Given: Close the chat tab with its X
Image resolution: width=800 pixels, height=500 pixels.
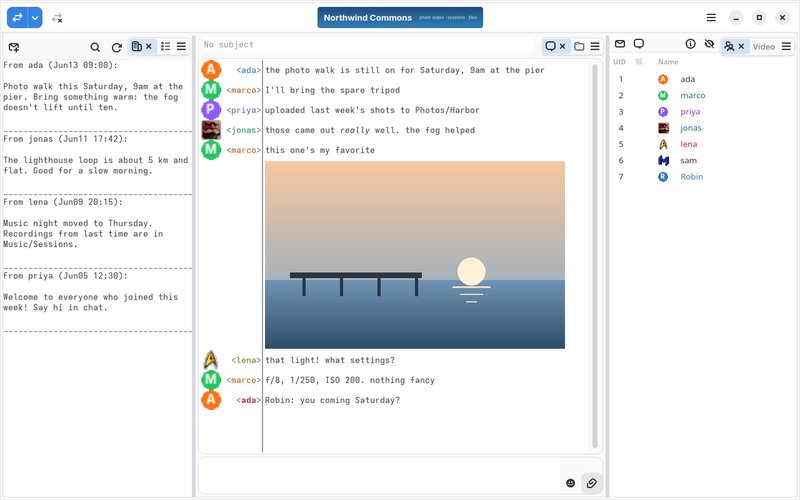Looking at the screenshot, I should (x=562, y=46).
